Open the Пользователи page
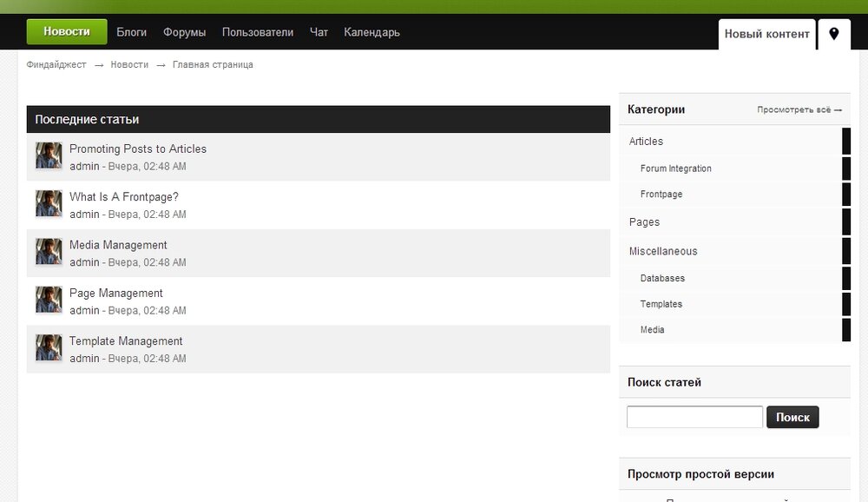Image resolution: width=868 pixels, height=502 pixels. [x=258, y=32]
